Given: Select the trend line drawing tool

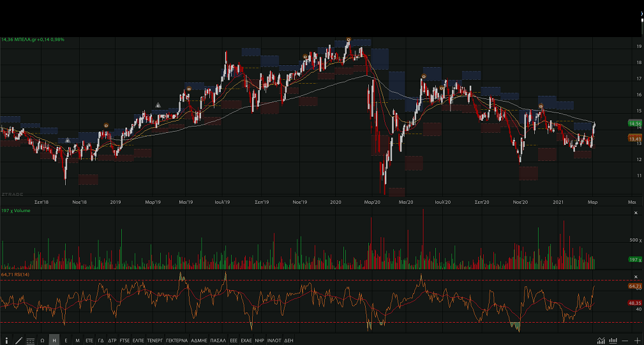Looking at the screenshot, I should (19, 341).
